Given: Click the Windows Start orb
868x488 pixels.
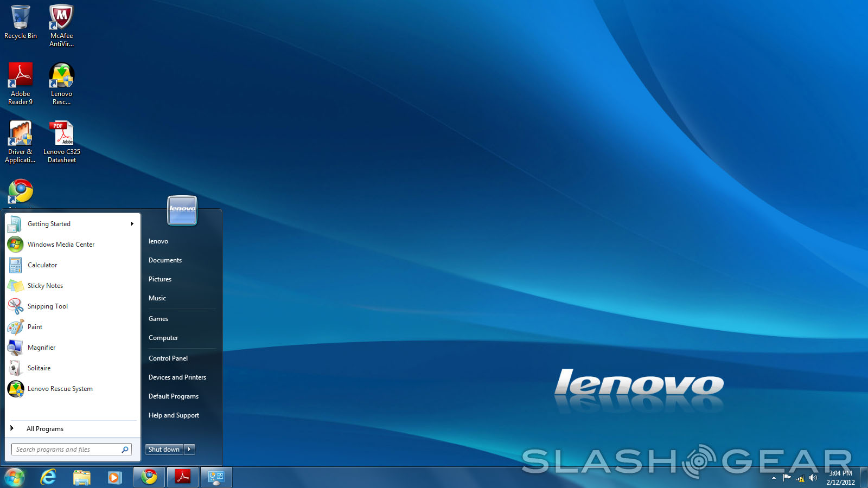Looking at the screenshot, I should (x=15, y=477).
